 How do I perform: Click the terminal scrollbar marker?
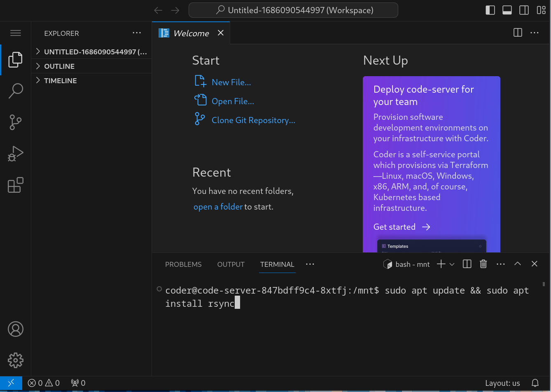(x=544, y=284)
